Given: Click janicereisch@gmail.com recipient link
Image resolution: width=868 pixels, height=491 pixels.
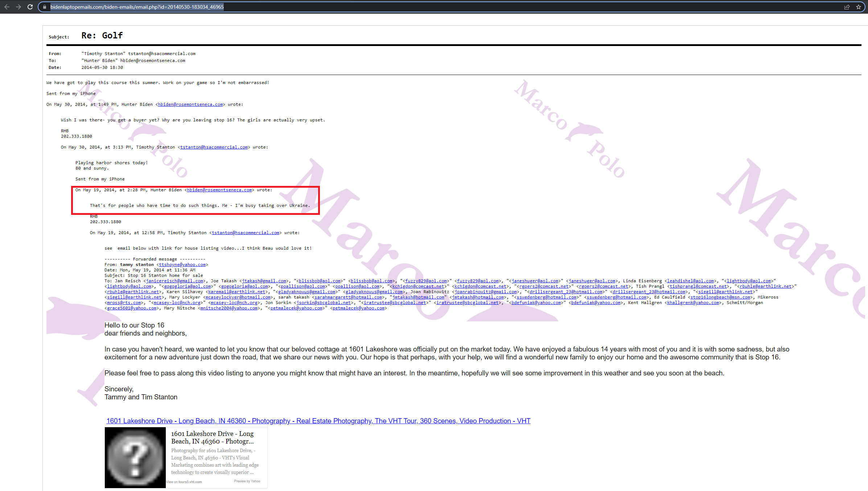Looking at the screenshot, I should tap(174, 281).
